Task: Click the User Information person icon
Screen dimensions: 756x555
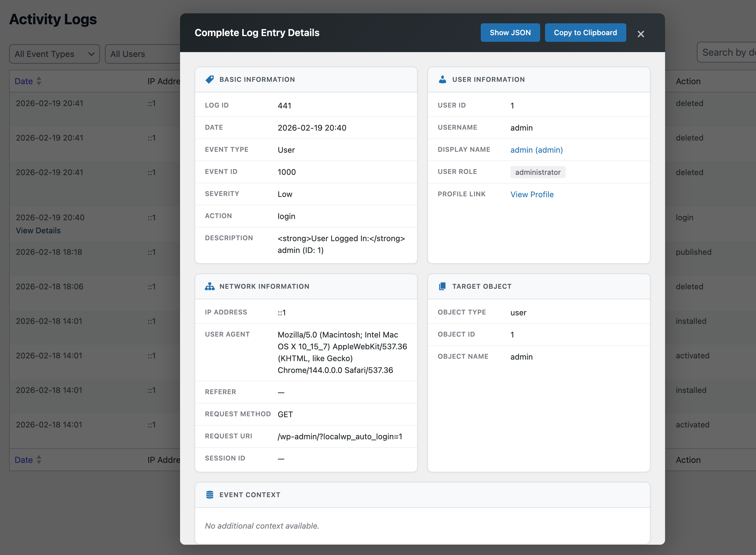Action: (442, 80)
